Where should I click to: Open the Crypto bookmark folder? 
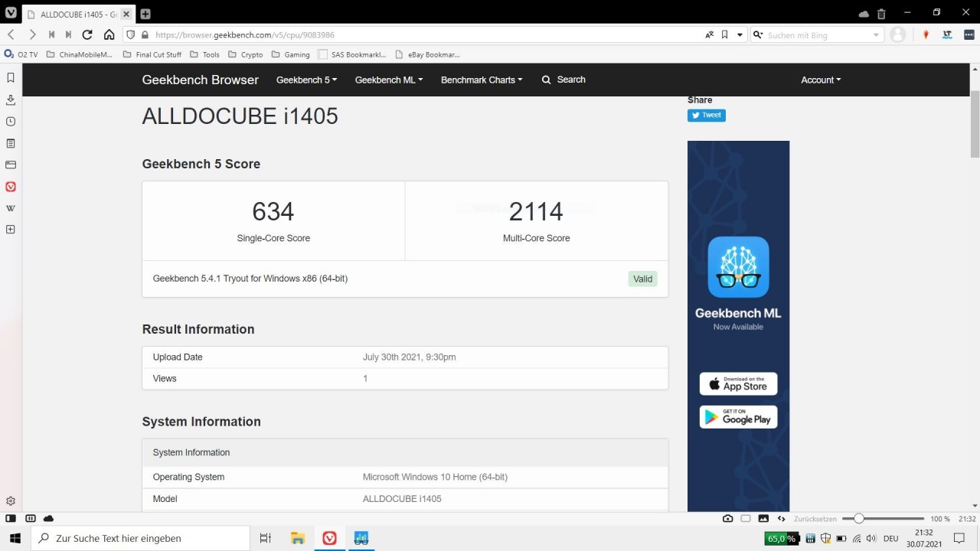click(245, 54)
